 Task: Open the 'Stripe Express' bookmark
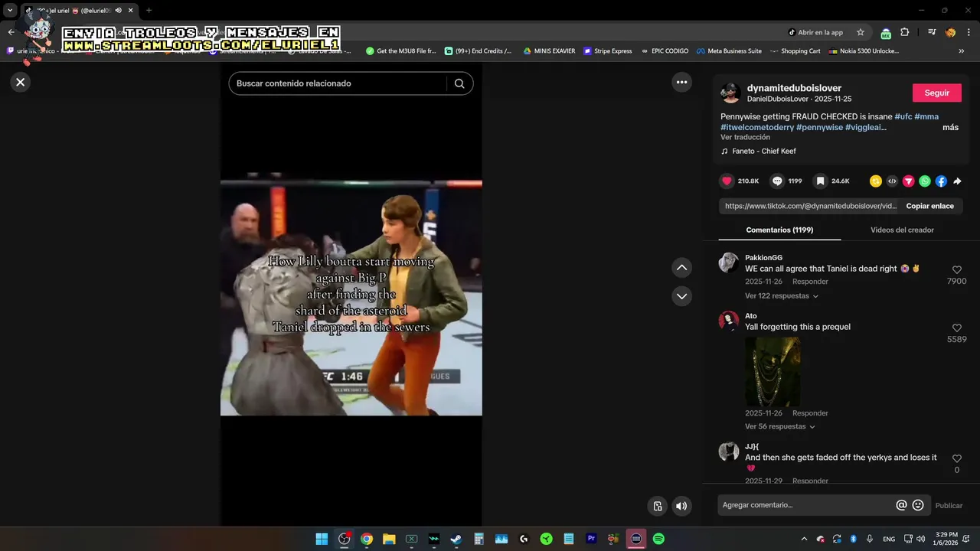pyautogui.click(x=608, y=51)
